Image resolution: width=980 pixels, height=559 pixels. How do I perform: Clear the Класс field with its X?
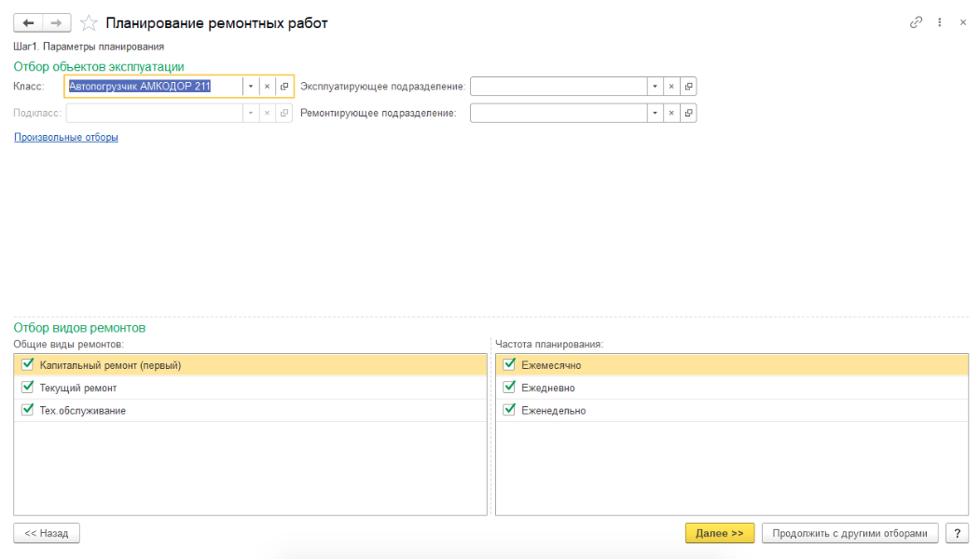click(267, 87)
